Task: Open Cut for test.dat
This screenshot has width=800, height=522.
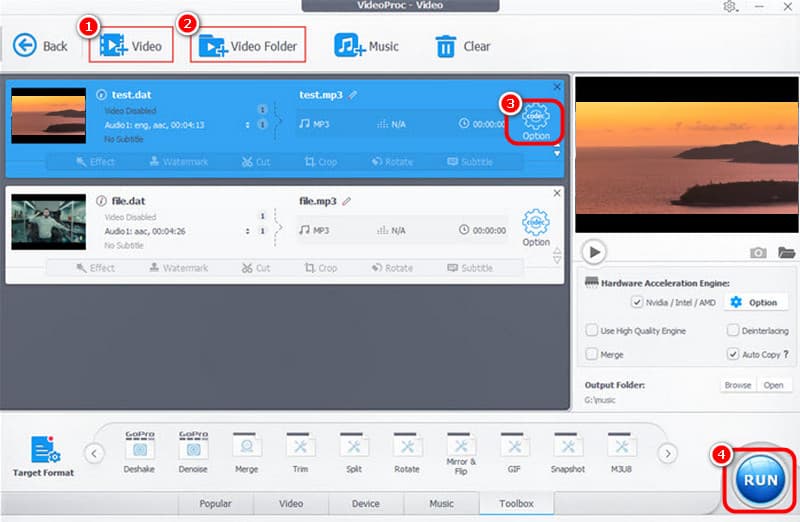Action: coord(256,162)
